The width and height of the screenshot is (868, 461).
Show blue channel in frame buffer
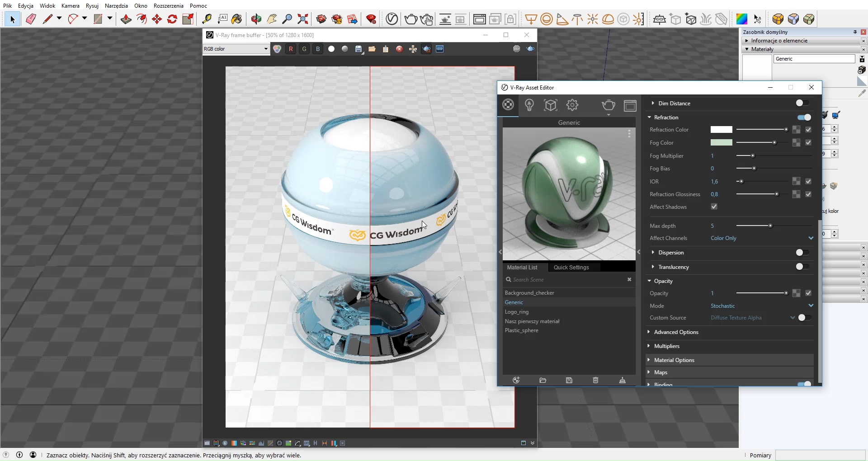click(x=318, y=49)
